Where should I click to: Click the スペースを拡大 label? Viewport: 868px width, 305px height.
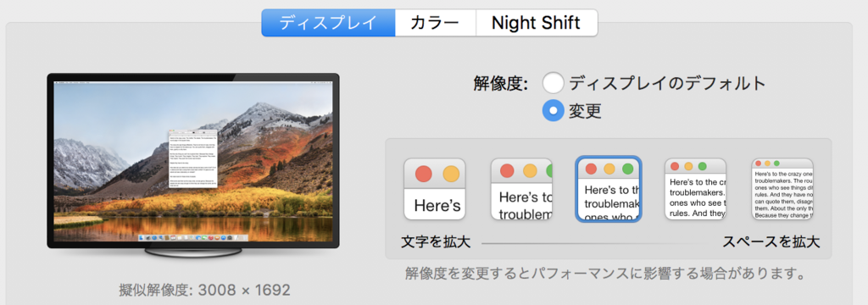(771, 242)
